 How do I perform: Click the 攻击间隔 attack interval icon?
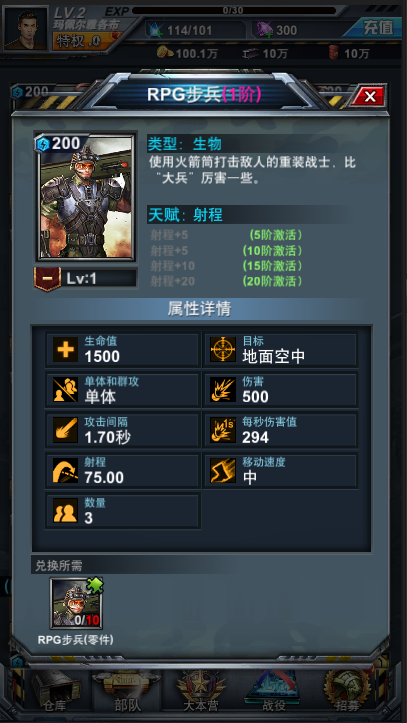(65, 430)
